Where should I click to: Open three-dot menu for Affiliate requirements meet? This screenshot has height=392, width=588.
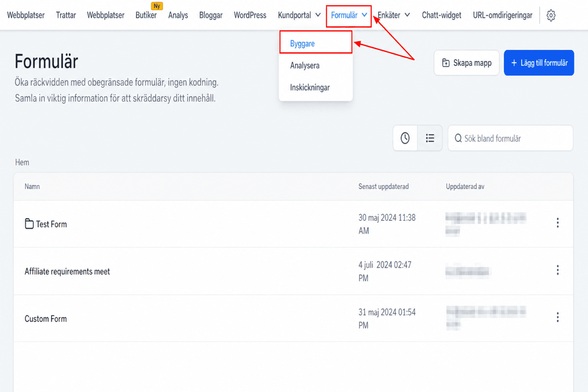(557, 270)
